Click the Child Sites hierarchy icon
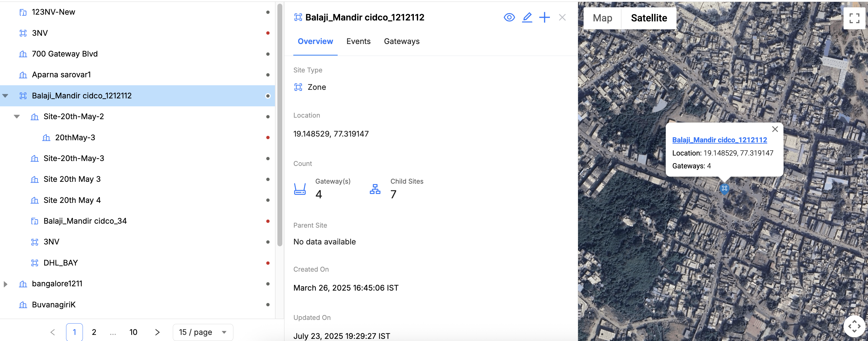The width and height of the screenshot is (868, 341). [x=375, y=189]
